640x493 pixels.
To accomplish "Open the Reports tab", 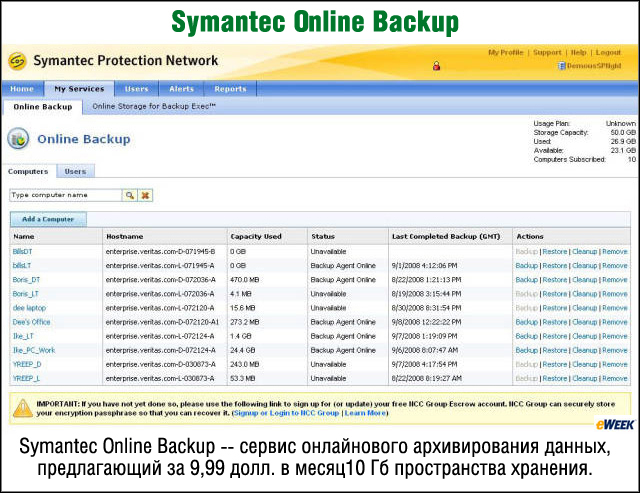I will click(x=230, y=89).
